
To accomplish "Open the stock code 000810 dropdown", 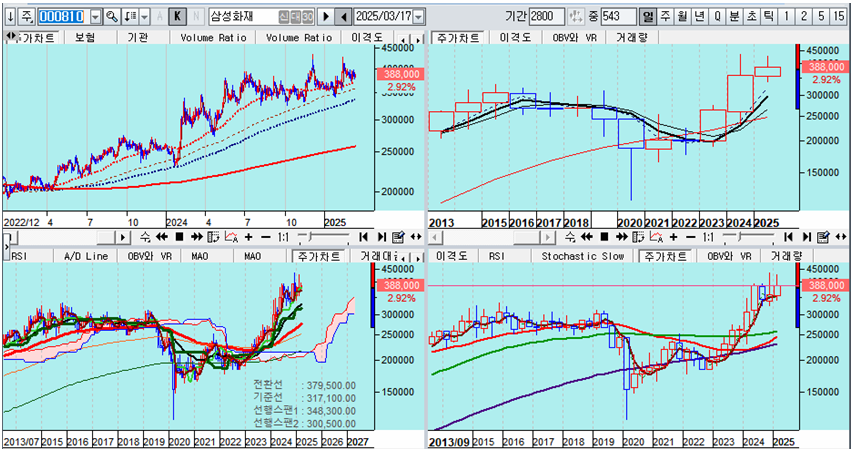I will coord(95,17).
